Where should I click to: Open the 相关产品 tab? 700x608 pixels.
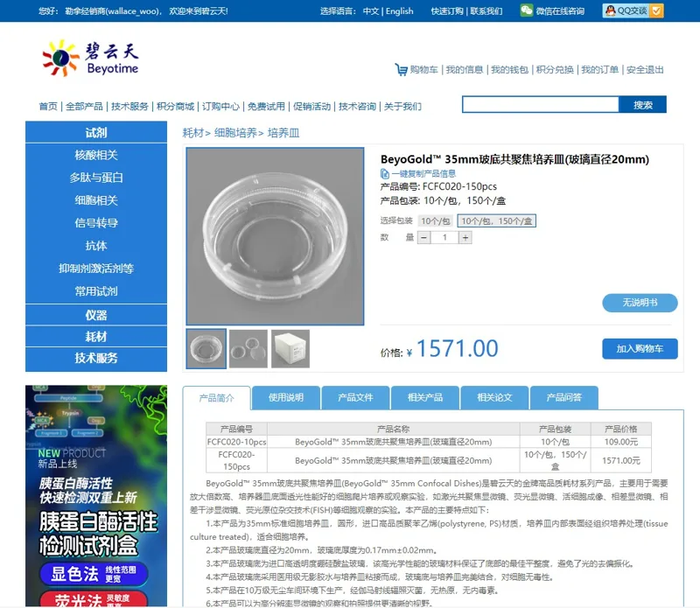[x=425, y=397]
